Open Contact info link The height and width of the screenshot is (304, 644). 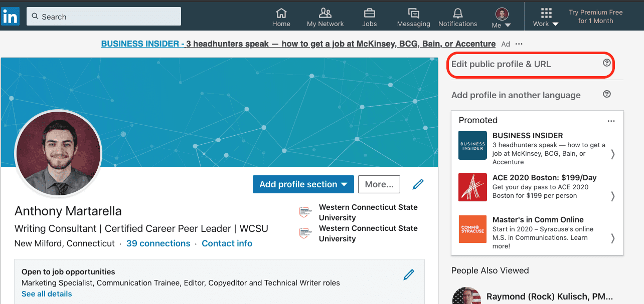[x=227, y=243]
